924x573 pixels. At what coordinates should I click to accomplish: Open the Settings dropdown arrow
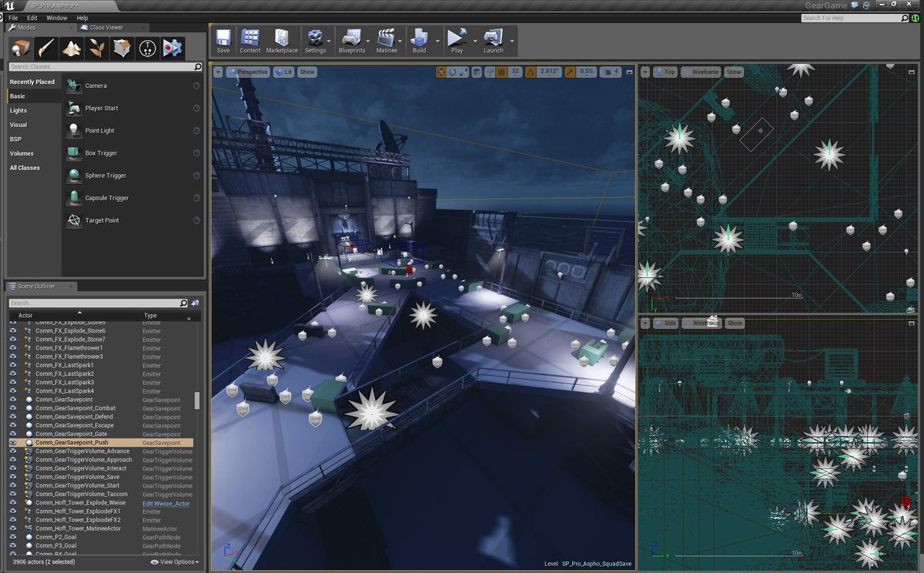point(330,40)
